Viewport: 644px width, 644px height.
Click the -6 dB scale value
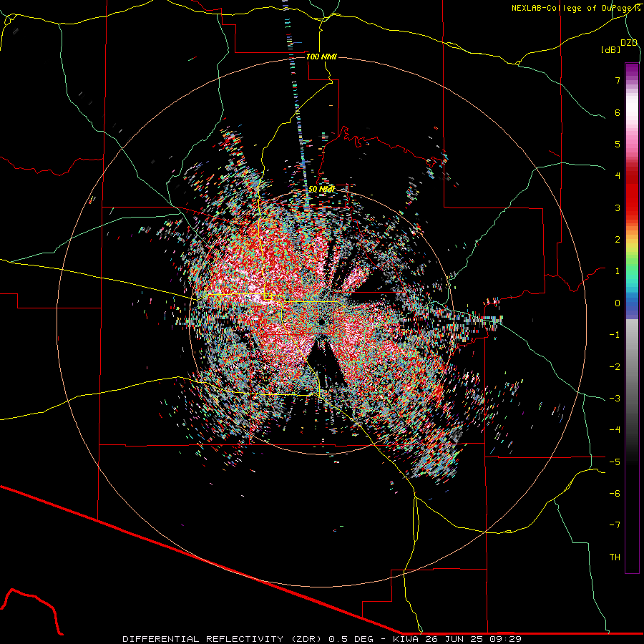(x=615, y=494)
